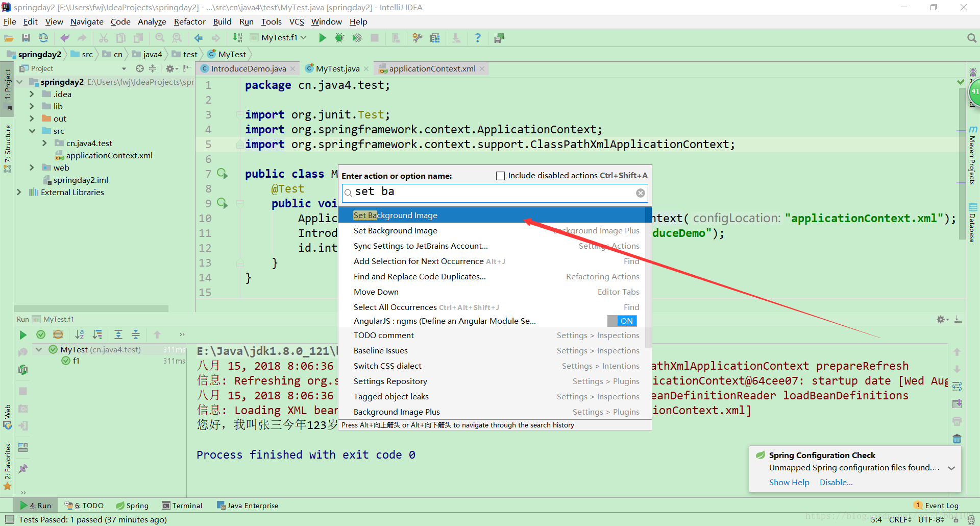Clear the search field with the X icon

(x=641, y=193)
